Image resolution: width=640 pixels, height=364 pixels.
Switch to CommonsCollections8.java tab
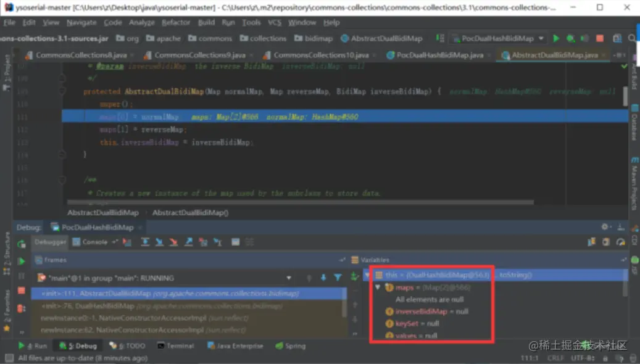[81, 55]
